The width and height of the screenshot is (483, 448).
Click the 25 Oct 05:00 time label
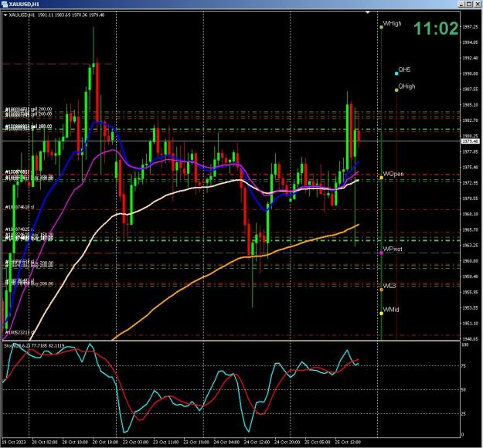click(x=318, y=442)
